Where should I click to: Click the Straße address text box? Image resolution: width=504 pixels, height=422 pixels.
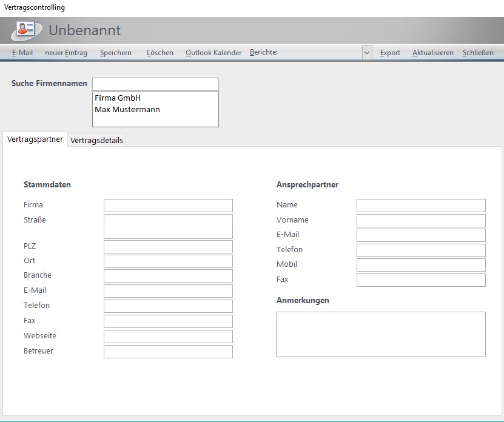(x=168, y=226)
